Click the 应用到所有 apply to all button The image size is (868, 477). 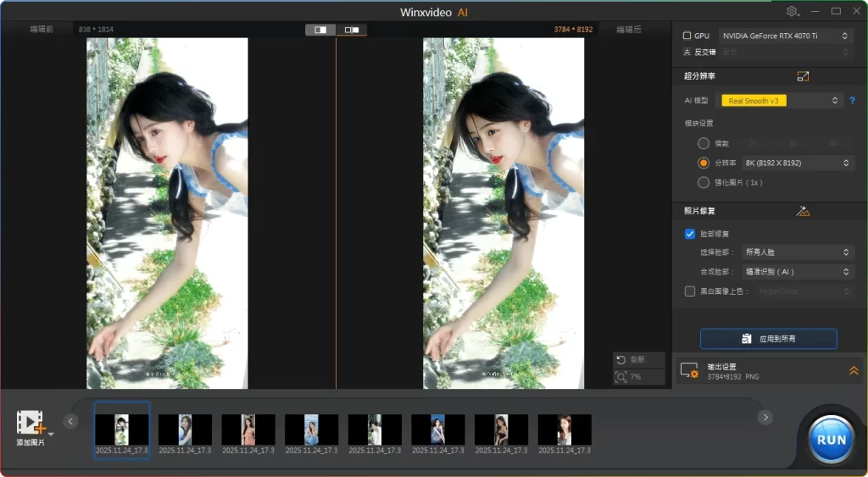click(x=768, y=339)
